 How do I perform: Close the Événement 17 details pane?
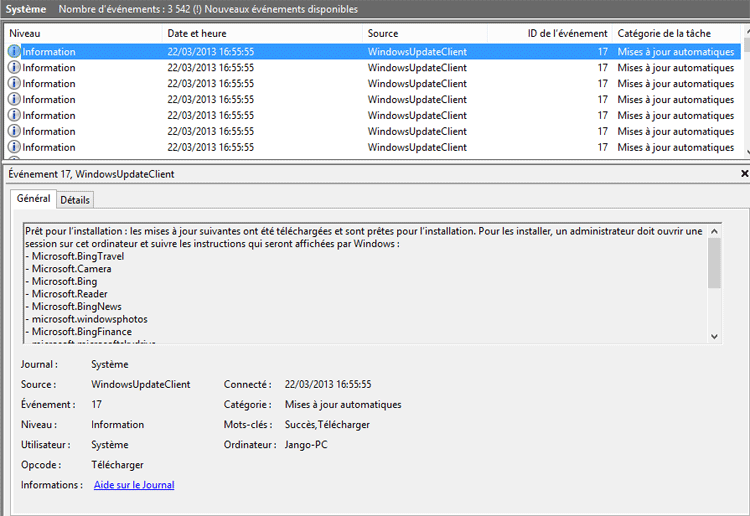[743, 174]
